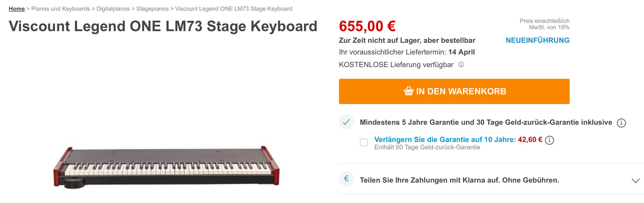Click the checkmark icon beside 5 Jahre Garantie
644x203 pixels.
click(346, 122)
